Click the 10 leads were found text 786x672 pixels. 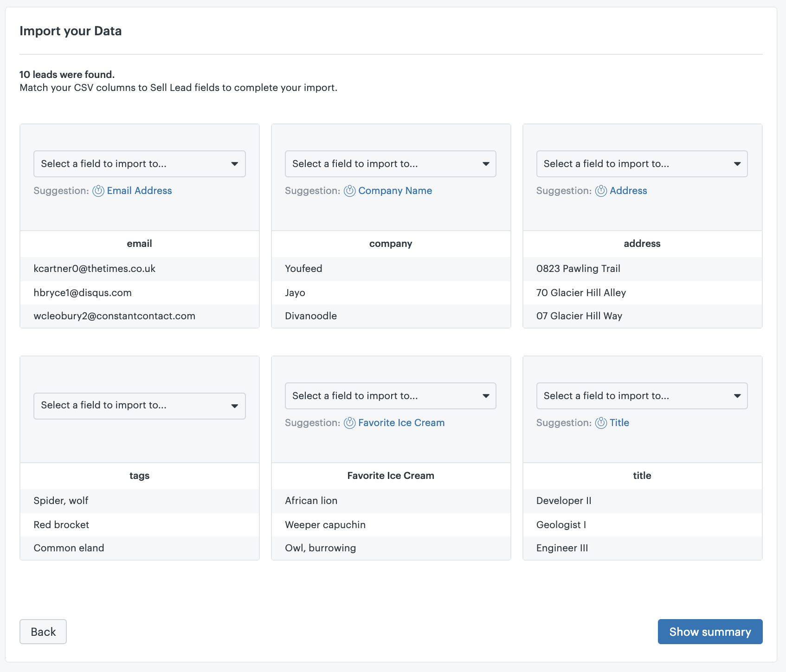[67, 75]
